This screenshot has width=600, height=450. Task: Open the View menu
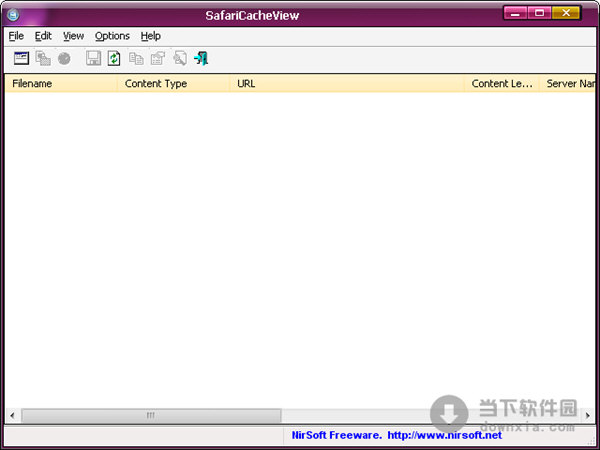coord(73,36)
